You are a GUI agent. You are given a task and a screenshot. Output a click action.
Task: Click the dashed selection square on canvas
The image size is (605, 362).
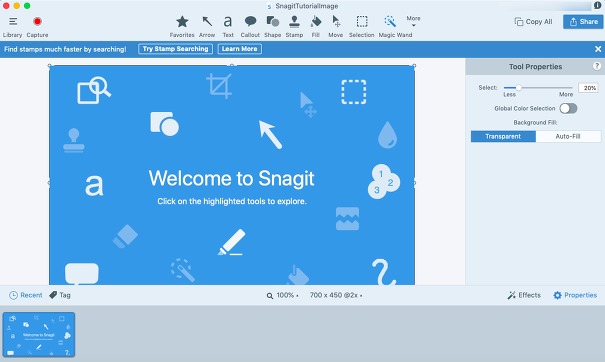click(x=354, y=92)
